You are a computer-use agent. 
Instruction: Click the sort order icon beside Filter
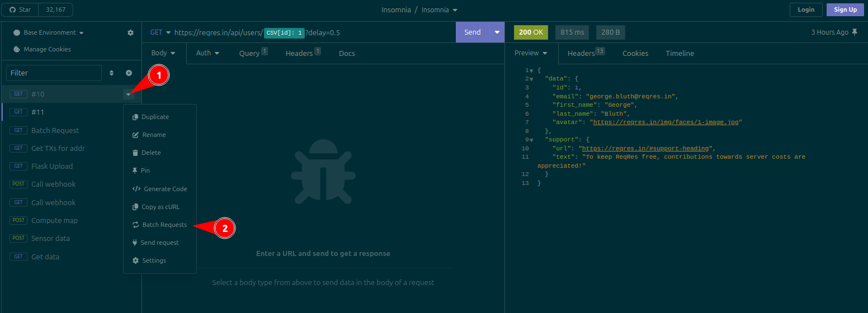click(x=111, y=73)
